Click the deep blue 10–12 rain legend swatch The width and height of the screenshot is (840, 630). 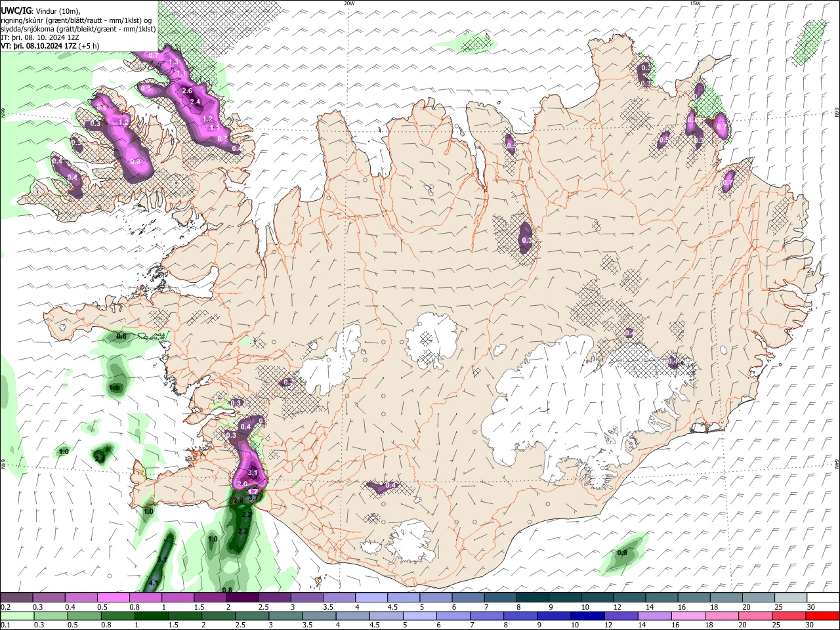587,616
